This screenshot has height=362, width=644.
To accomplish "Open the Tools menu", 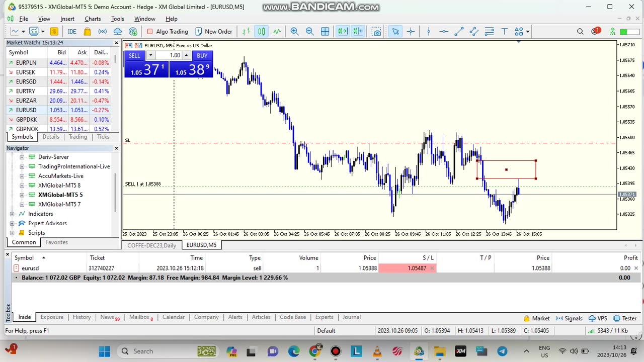I will 118,19.
